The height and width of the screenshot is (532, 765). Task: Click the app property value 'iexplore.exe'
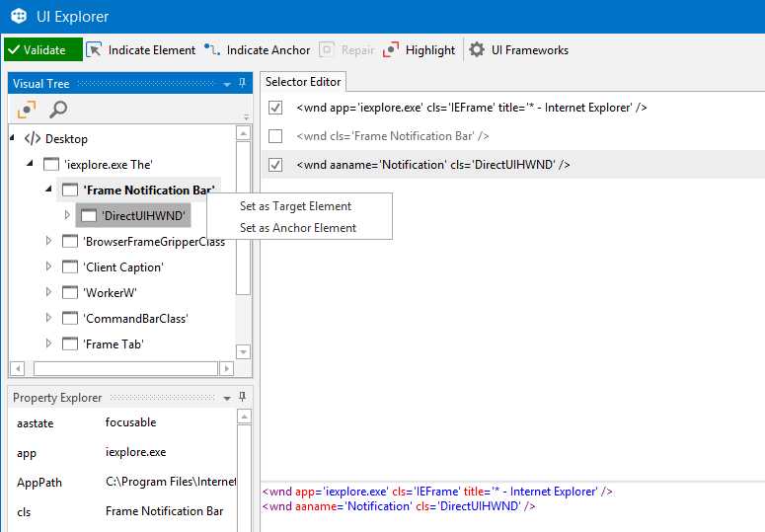tap(135, 452)
